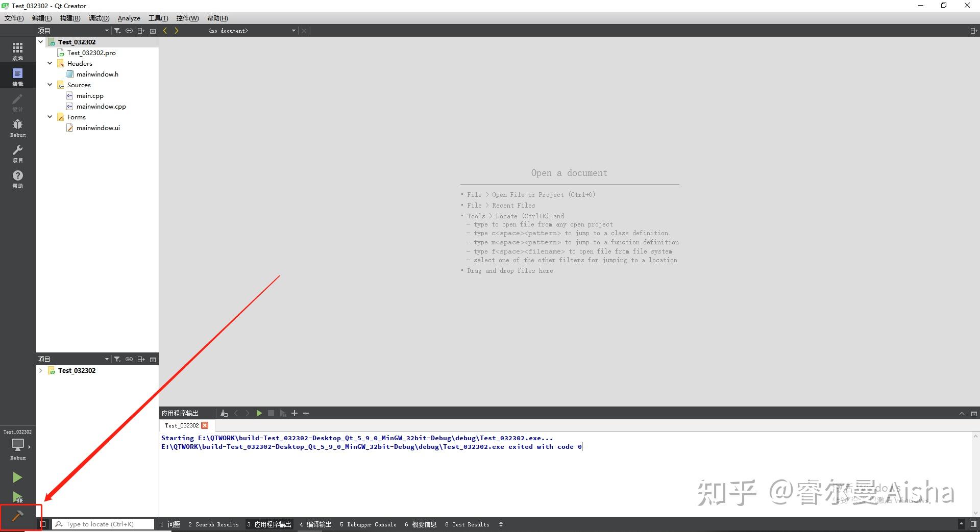
Task: Maximize the output pane with up arrow
Action: coord(962,413)
